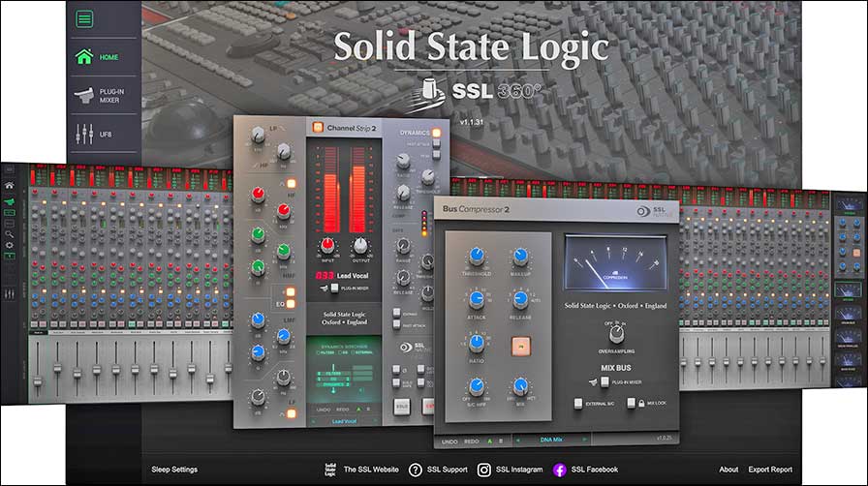Screen dimensions: 868x486
Task: Select preset slot A on Bus Compressor
Action: [x=489, y=441]
